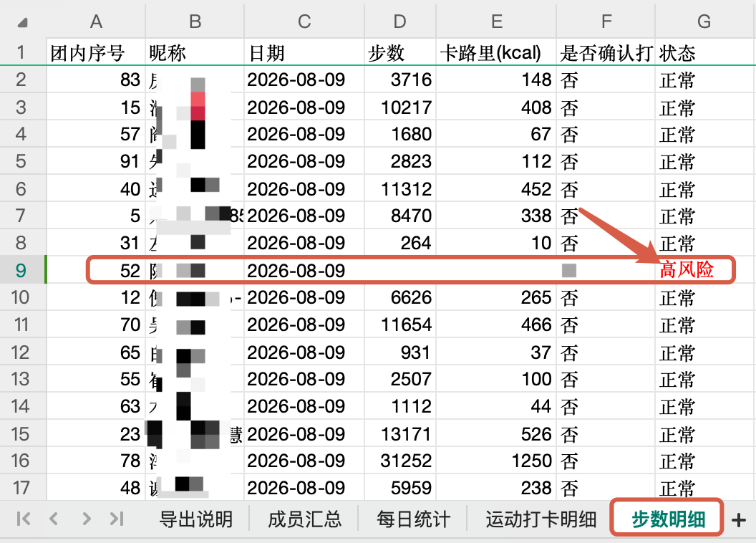Click the 卡路里(kcal) header cell
Screen dimensions: 756x543
[x=496, y=52]
